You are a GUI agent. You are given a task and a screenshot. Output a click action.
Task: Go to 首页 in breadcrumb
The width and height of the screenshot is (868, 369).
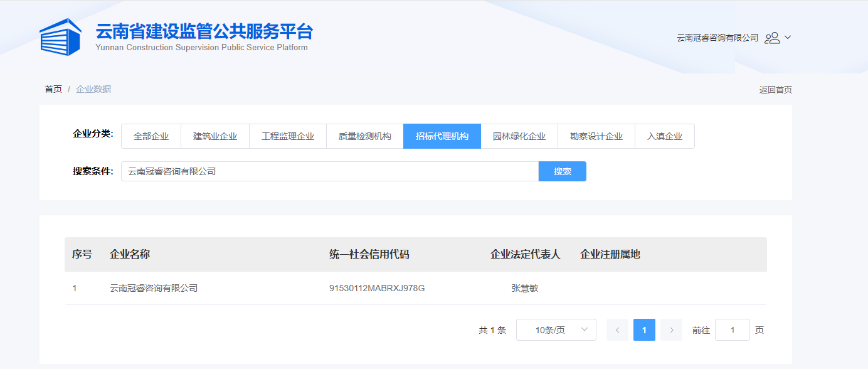click(x=53, y=89)
